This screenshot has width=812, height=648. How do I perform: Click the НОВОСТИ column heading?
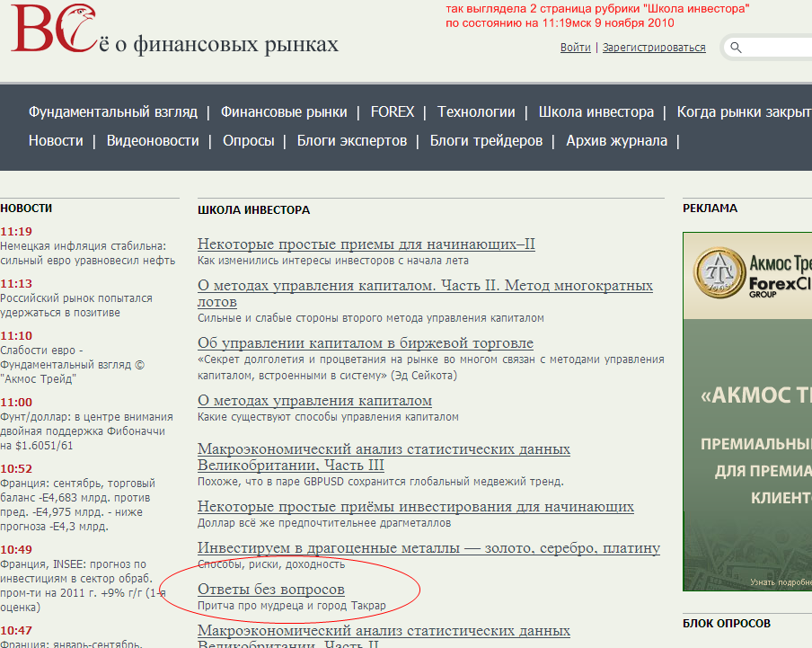pyautogui.click(x=26, y=209)
